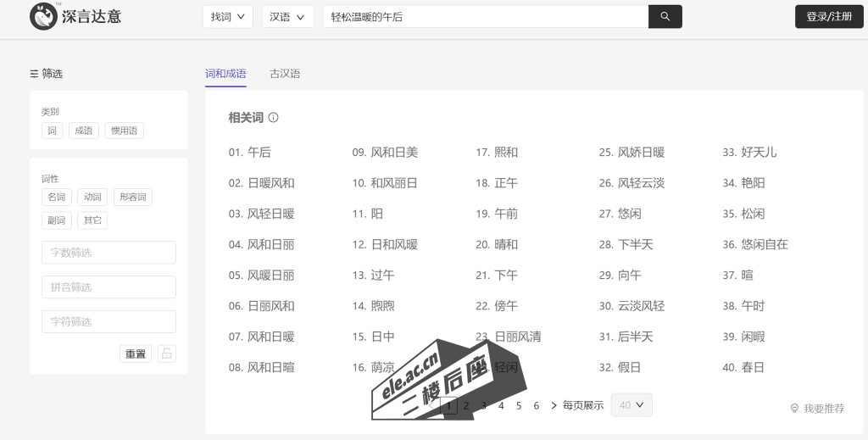Click the 深言达意 logo icon
The image size is (868, 440).
[43, 16]
